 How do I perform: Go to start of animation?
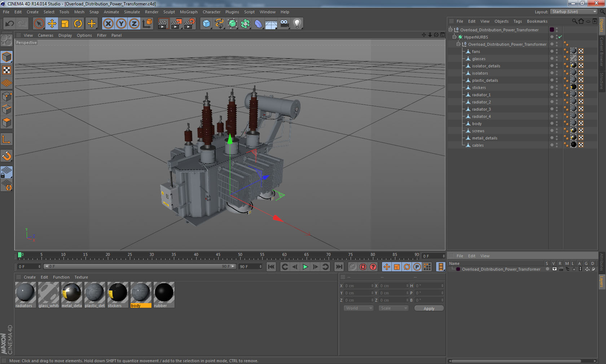[271, 267]
